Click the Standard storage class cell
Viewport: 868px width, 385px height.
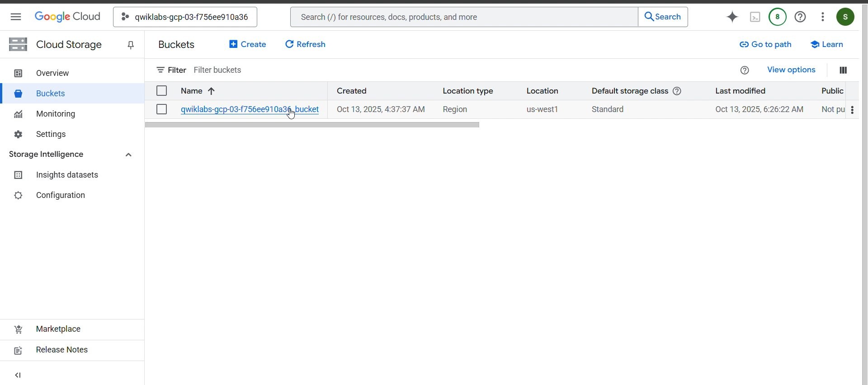tap(608, 109)
